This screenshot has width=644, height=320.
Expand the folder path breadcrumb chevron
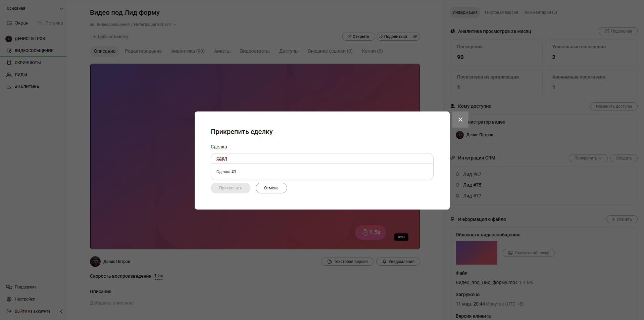click(x=175, y=25)
